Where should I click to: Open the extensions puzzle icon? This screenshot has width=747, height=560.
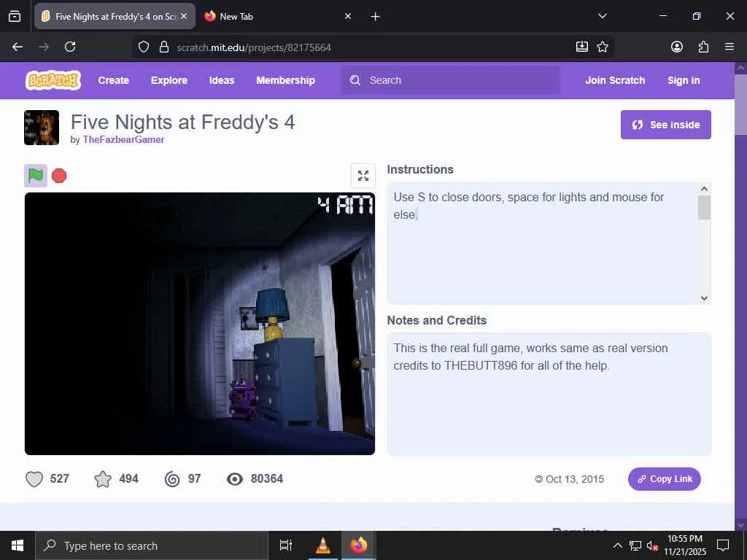tap(703, 47)
